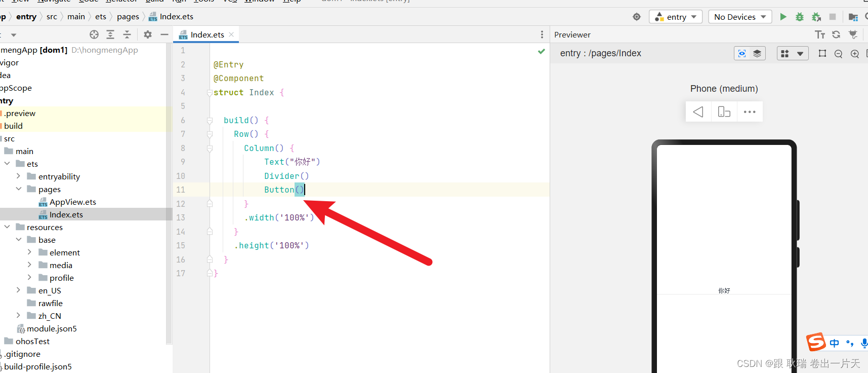Open editor tabs three-dot menu
This screenshot has height=373, width=868.
pos(542,34)
